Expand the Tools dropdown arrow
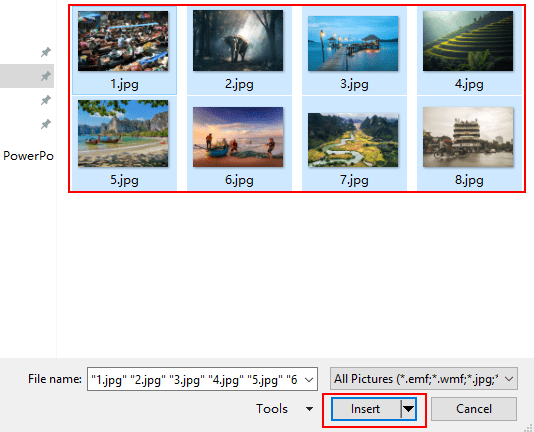This screenshot has width=534, height=432. tap(309, 409)
